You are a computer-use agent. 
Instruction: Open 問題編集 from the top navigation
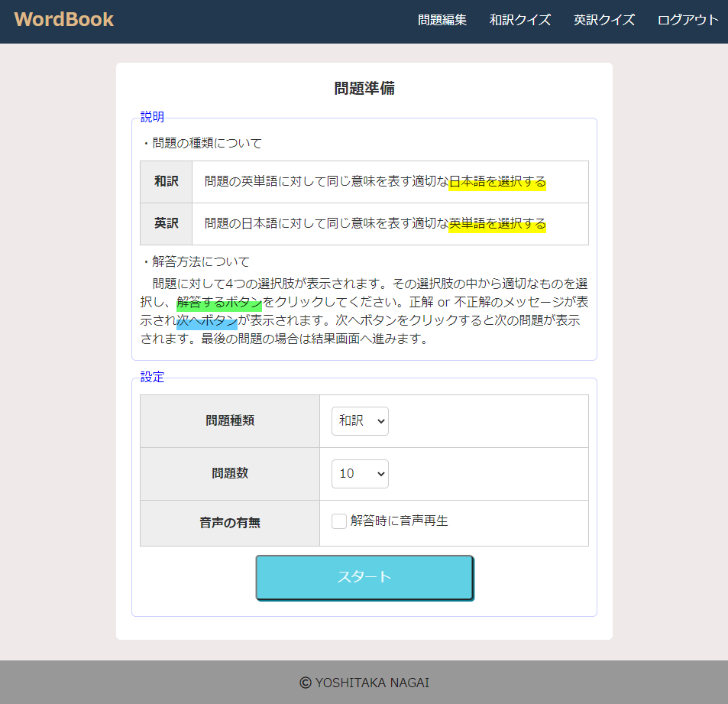pos(442,21)
